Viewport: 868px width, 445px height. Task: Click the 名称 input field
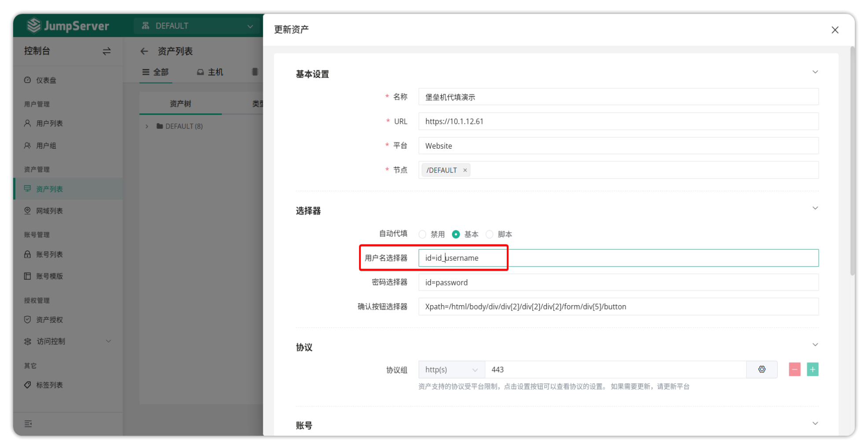pyautogui.click(x=618, y=97)
